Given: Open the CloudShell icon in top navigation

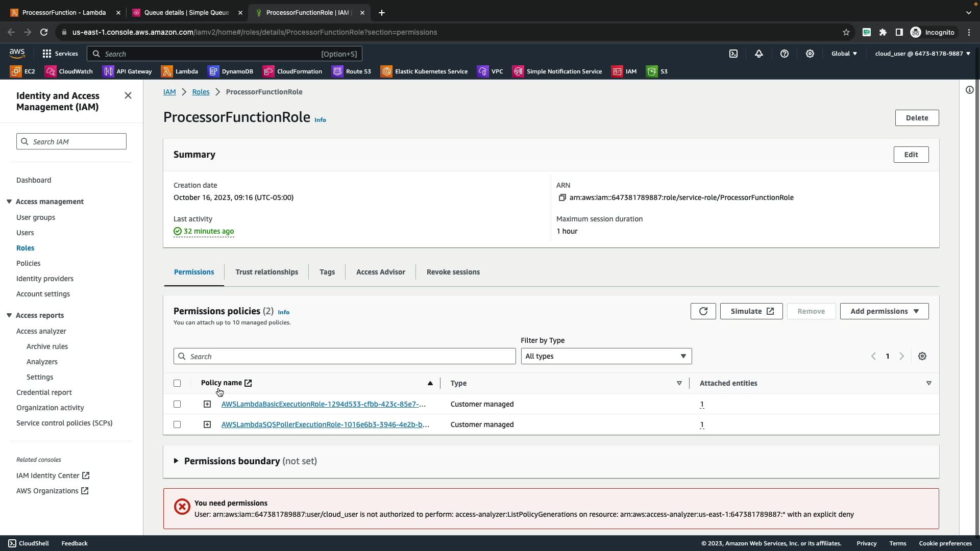Looking at the screenshot, I should [x=733, y=54].
